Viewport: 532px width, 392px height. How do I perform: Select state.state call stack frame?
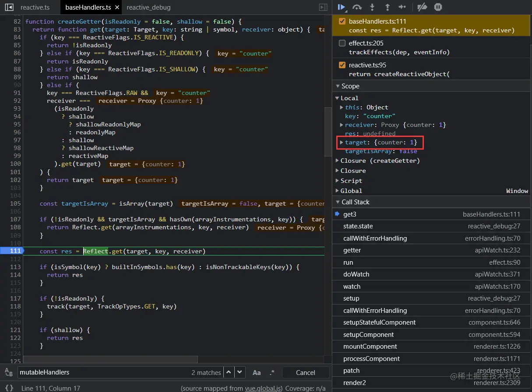432,226
